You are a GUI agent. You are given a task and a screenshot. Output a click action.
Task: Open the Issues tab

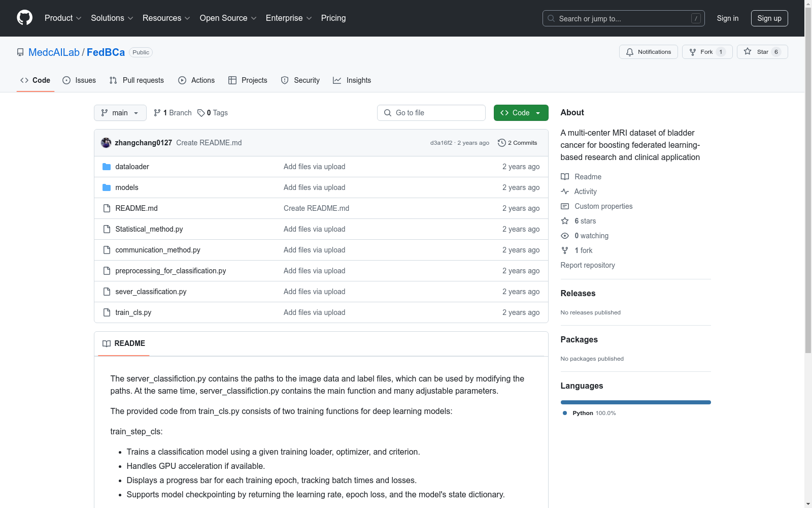[79, 80]
